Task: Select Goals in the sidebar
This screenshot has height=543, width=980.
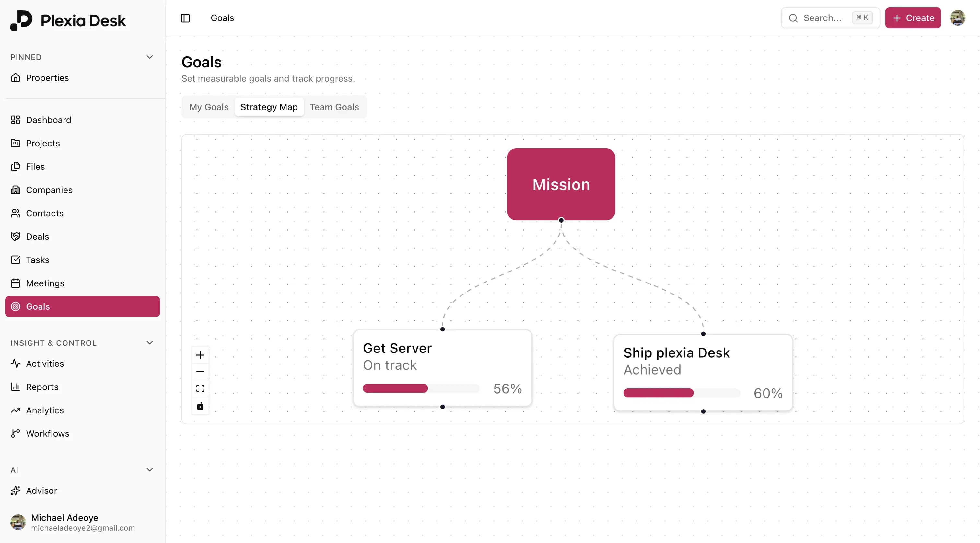Action: point(83,306)
